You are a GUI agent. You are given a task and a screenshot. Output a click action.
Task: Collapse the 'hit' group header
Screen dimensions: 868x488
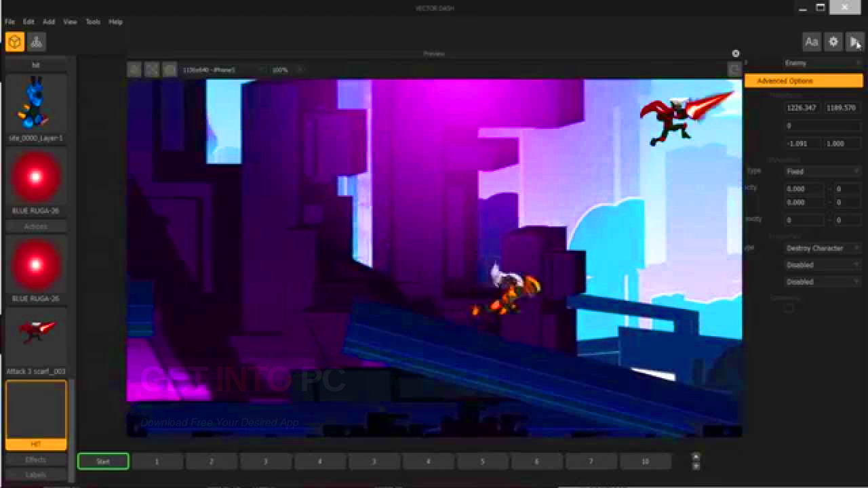(36, 65)
